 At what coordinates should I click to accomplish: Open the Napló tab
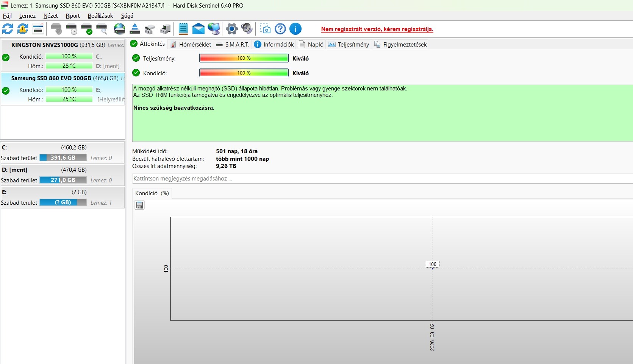311,44
